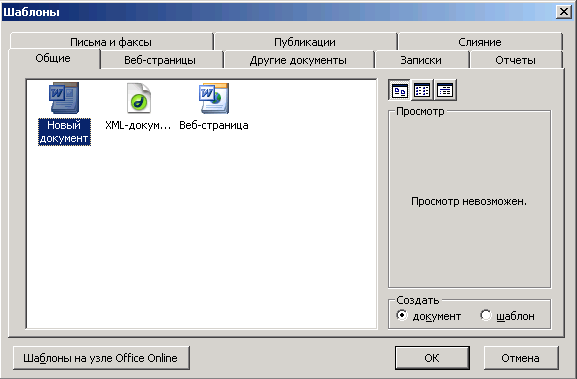Close the Шаблоны dialog window
Screen dimensions: 577x379
(x=564, y=12)
